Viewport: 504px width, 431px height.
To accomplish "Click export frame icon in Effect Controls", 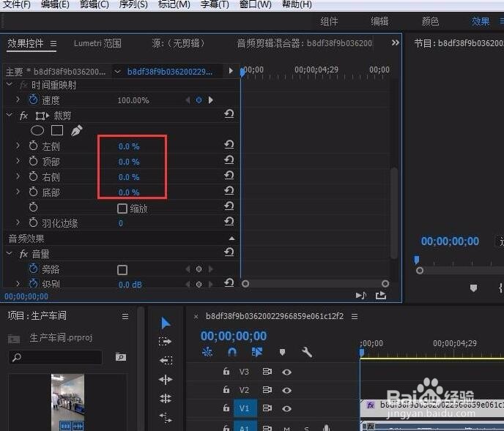I will point(381,295).
